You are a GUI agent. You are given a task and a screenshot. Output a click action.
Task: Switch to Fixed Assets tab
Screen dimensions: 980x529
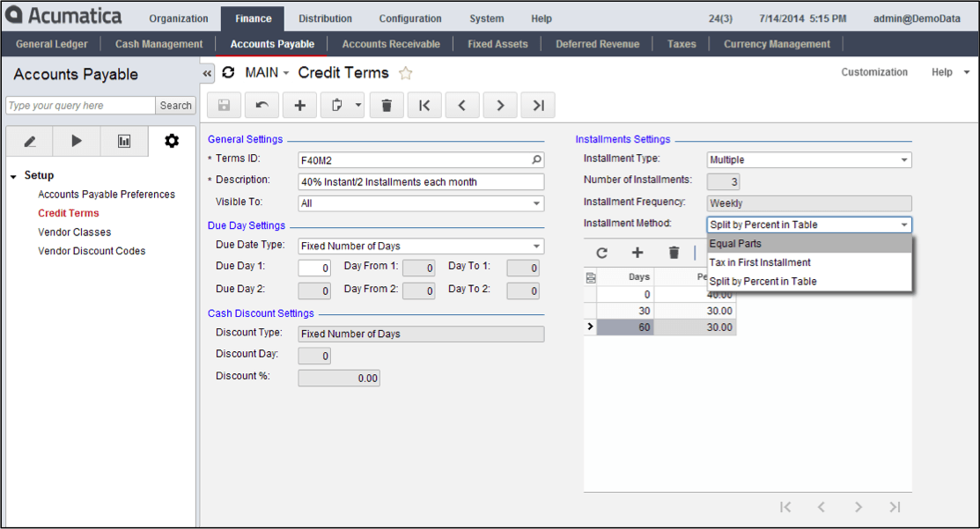click(497, 44)
